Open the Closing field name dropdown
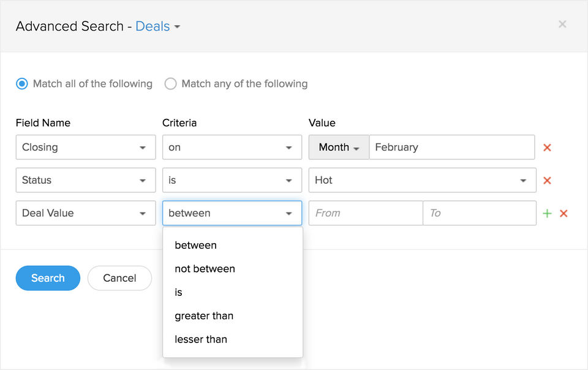The height and width of the screenshot is (370, 588). tap(86, 148)
